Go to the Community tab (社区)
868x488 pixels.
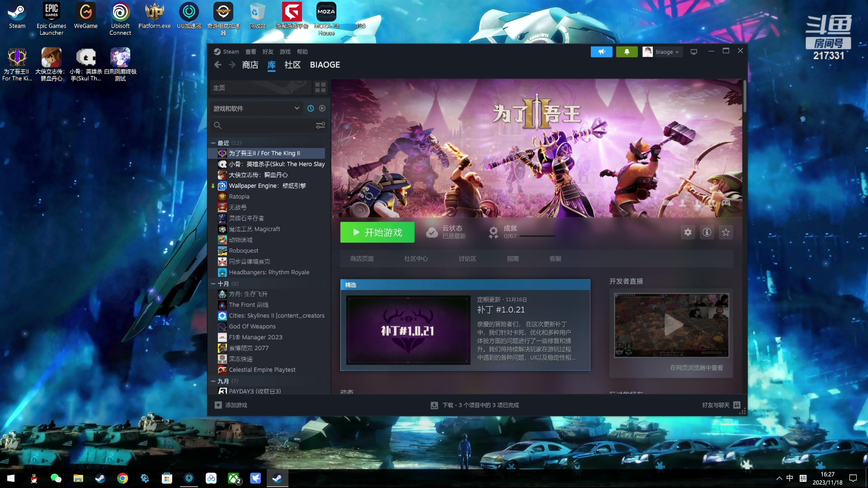point(292,65)
